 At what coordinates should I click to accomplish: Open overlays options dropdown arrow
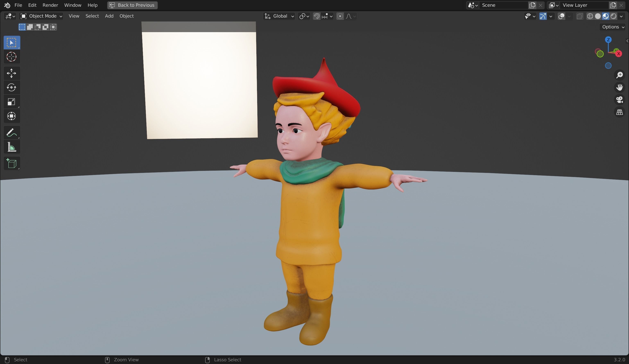tap(569, 16)
